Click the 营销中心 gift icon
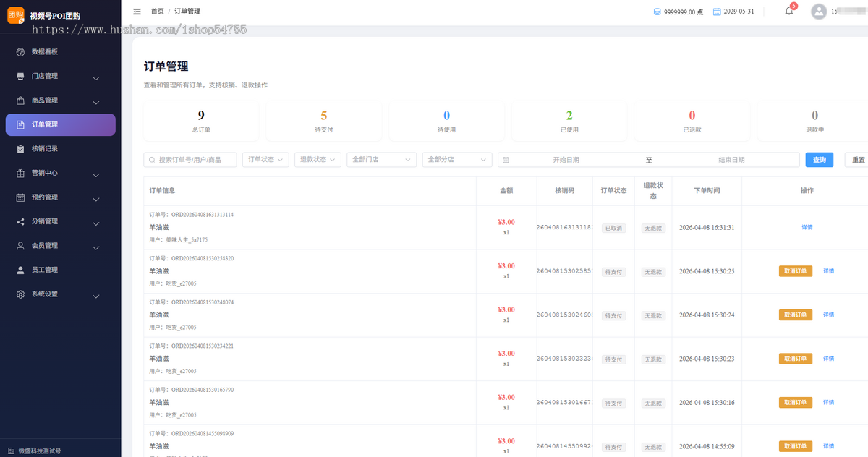Screen dimensions: 868x457 tap(20, 173)
